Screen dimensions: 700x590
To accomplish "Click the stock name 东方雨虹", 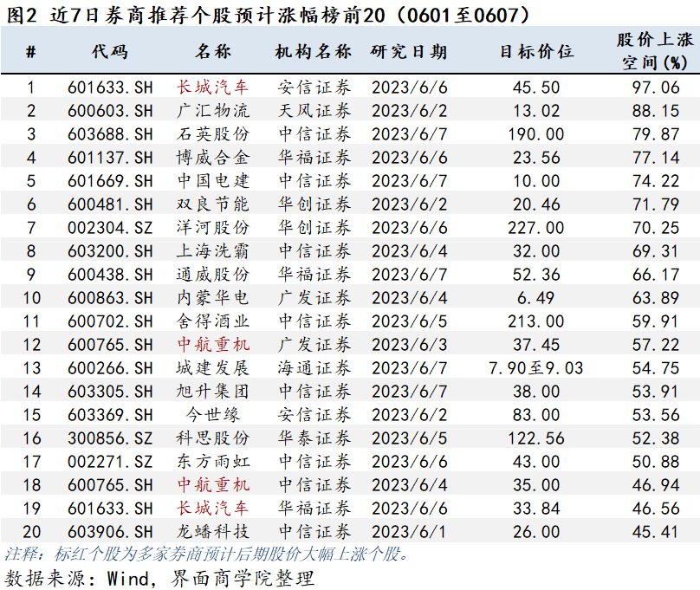I will pyautogui.click(x=213, y=462).
